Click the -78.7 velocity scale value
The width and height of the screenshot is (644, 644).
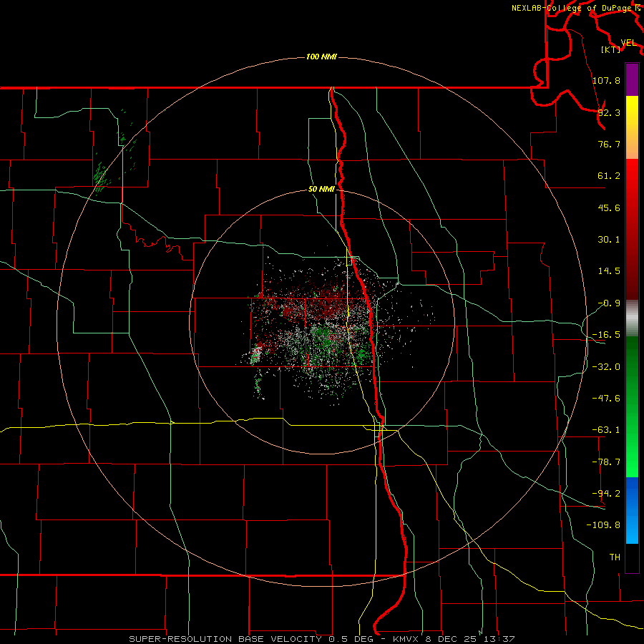click(x=606, y=462)
